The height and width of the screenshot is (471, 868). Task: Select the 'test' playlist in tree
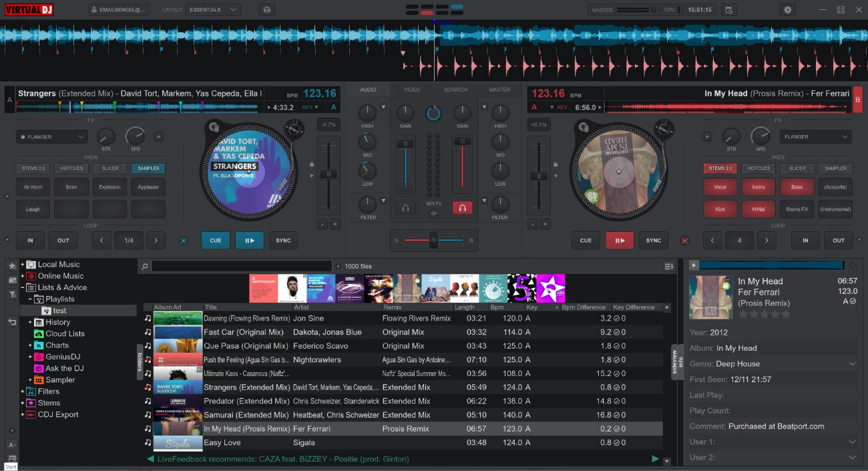click(59, 311)
